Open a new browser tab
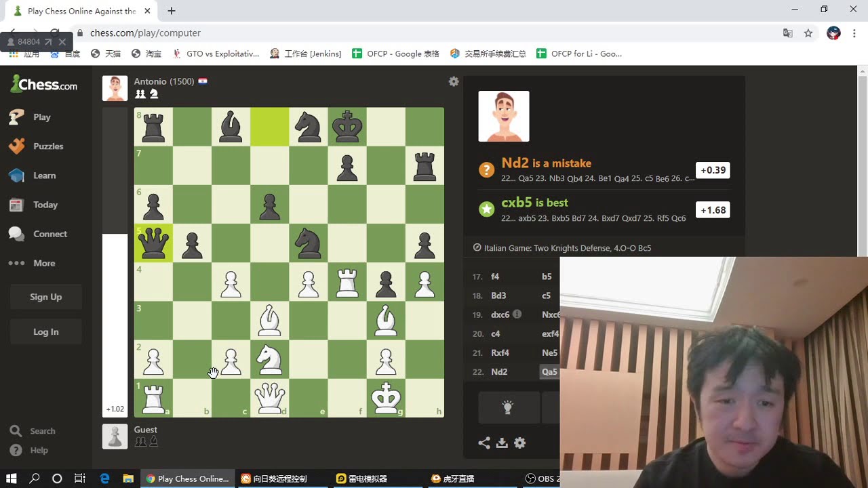The width and height of the screenshot is (868, 488). [172, 11]
